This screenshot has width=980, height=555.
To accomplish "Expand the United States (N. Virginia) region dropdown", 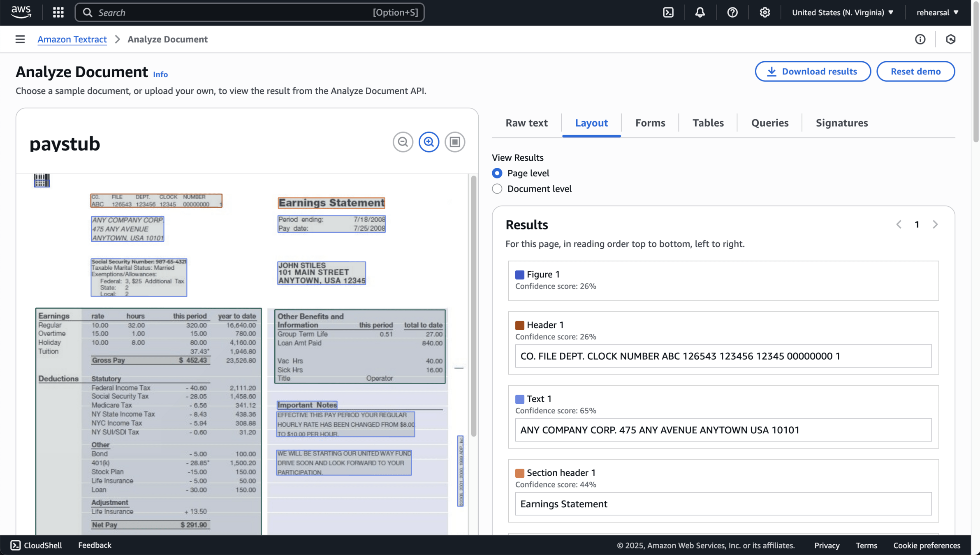I will [843, 12].
